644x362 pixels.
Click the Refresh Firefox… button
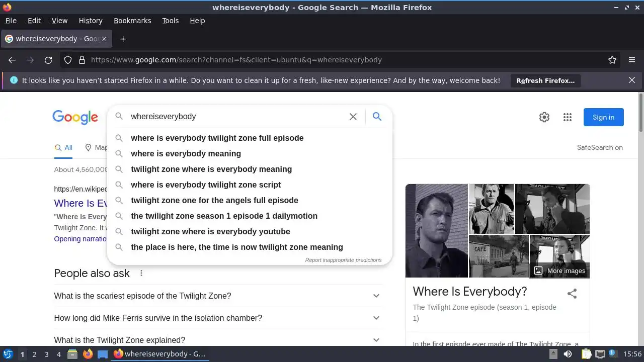[545, 80]
